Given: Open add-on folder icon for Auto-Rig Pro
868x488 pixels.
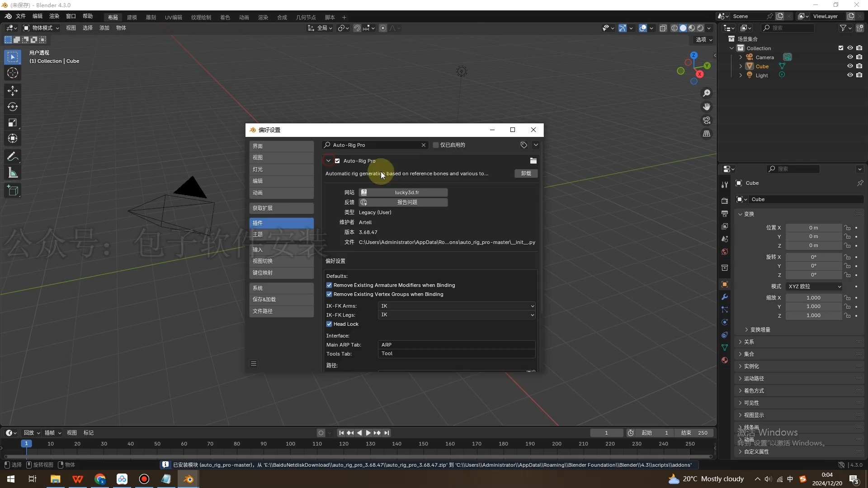Looking at the screenshot, I should [x=533, y=161].
